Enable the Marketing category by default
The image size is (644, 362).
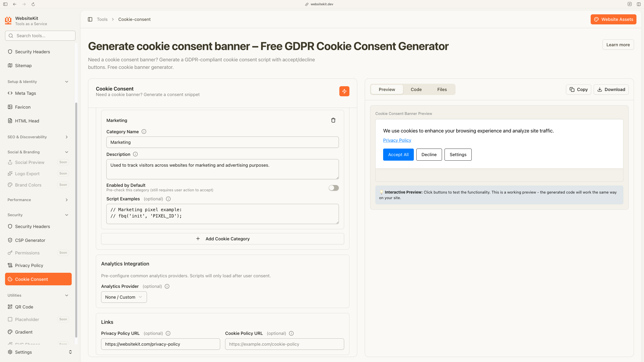click(334, 188)
